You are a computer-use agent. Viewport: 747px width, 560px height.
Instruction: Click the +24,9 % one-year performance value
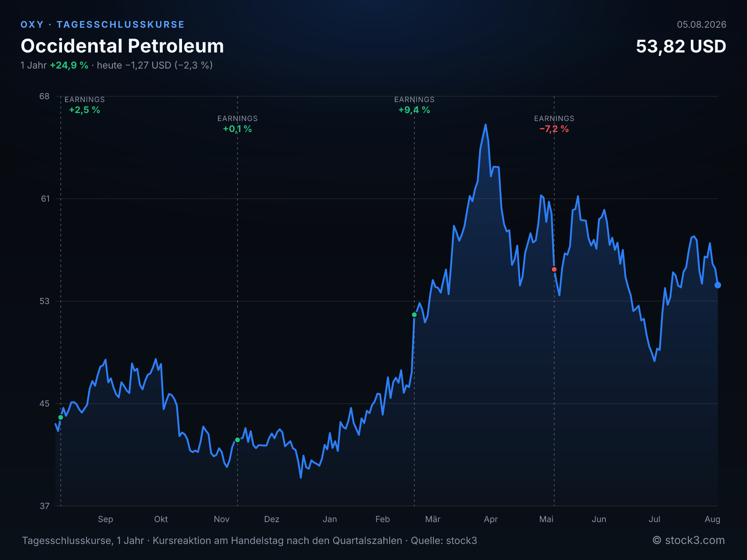[69, 65]
